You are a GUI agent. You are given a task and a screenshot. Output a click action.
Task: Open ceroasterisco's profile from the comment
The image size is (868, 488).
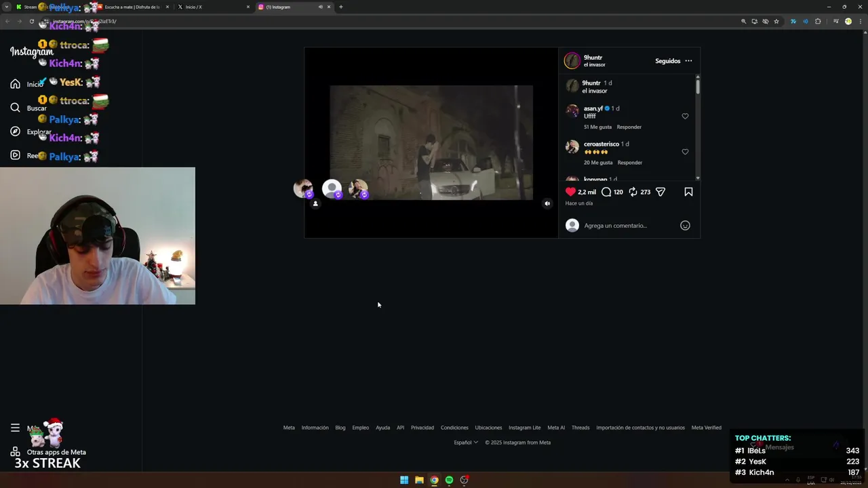pos(601,144)
